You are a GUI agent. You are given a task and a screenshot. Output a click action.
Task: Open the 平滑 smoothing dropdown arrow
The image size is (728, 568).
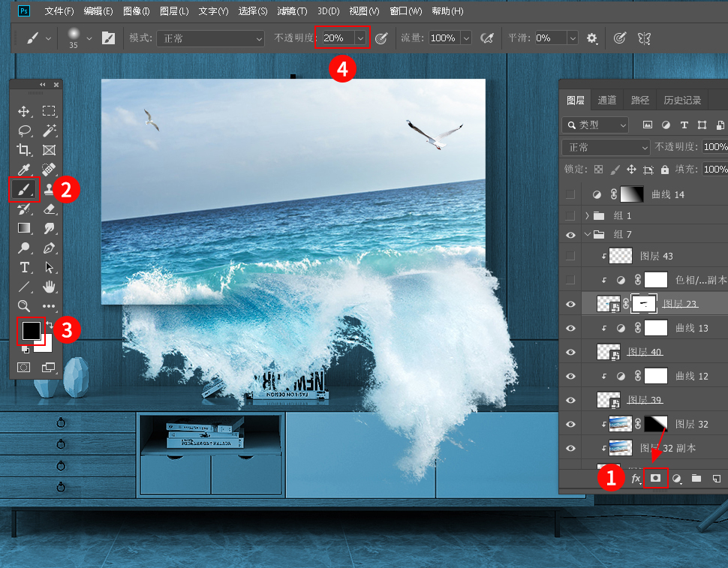pyautogui.click(x=573, y=38)
